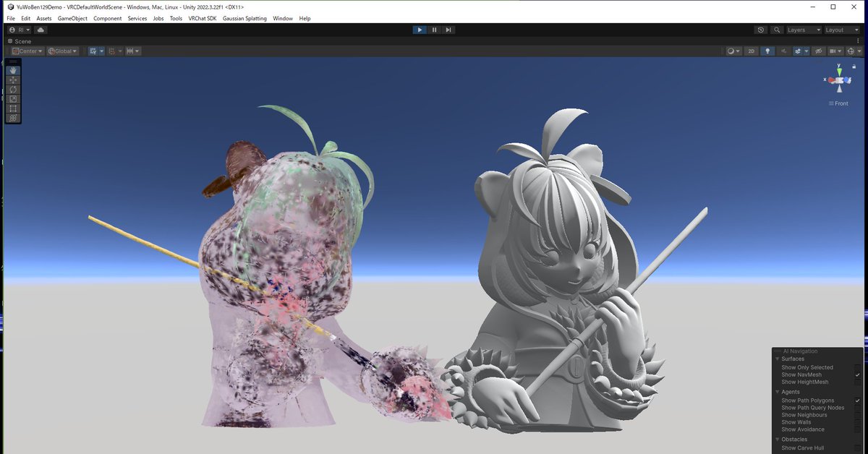Toggle scene effects skybox button

coord(798,51)
